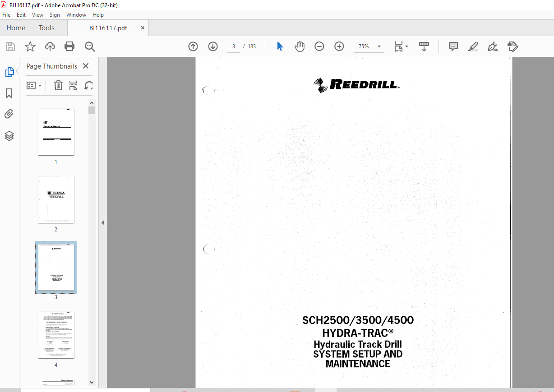Delete selected page with trash icon
Viewport: 554px width, 392px height.
59,85
